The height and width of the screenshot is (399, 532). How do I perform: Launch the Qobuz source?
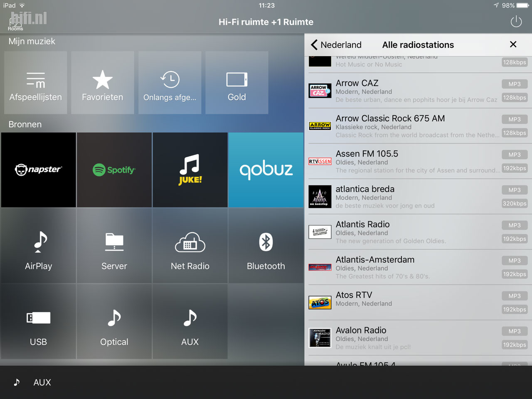point(266,170)
